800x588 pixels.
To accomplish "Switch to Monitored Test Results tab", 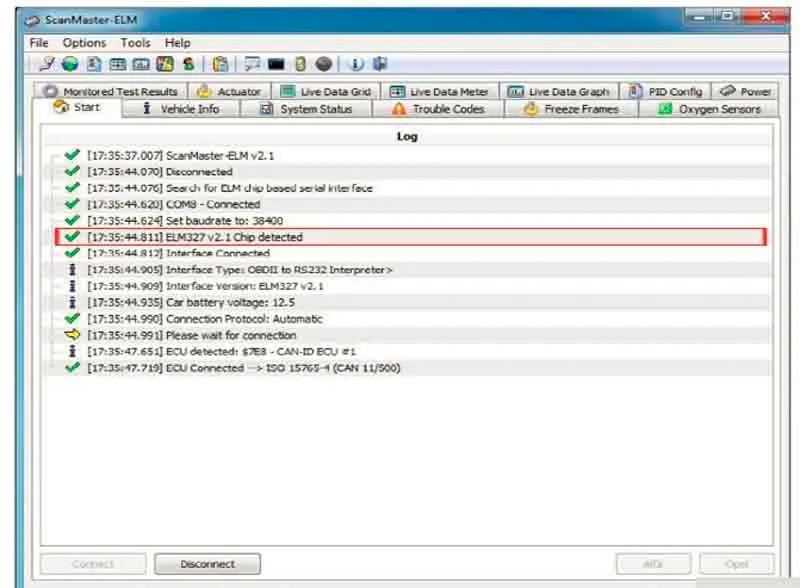I will coord(111,91).
